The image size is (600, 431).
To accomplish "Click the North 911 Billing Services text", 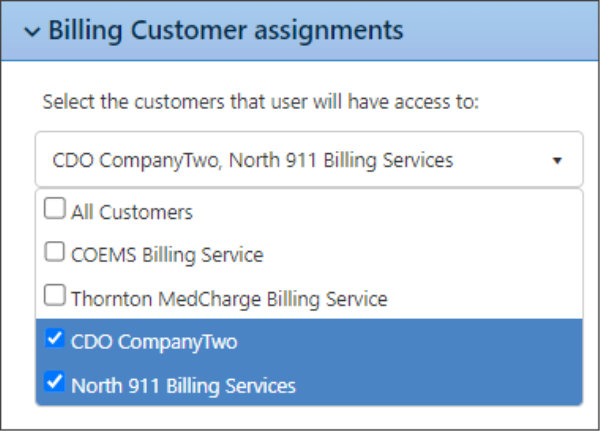I will click(183, 385).
